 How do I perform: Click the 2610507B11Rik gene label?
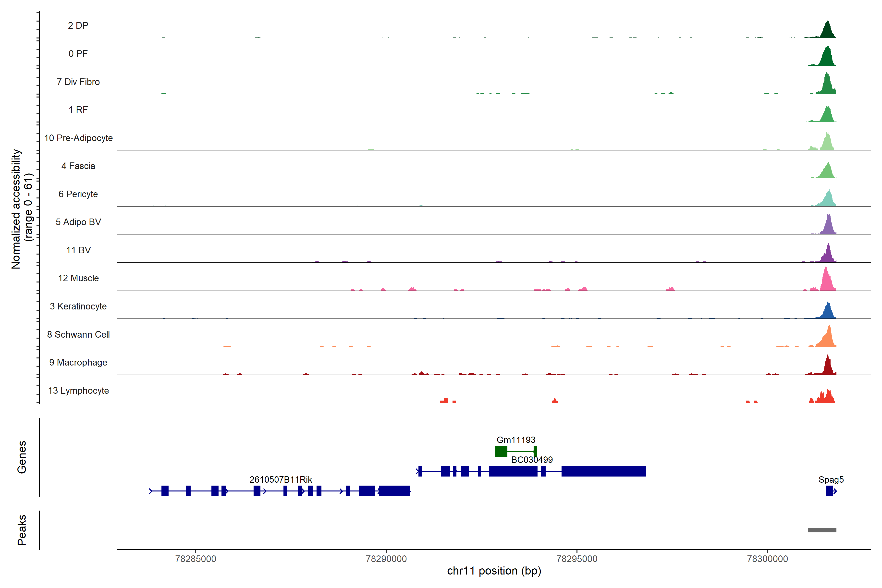[281, 479]
